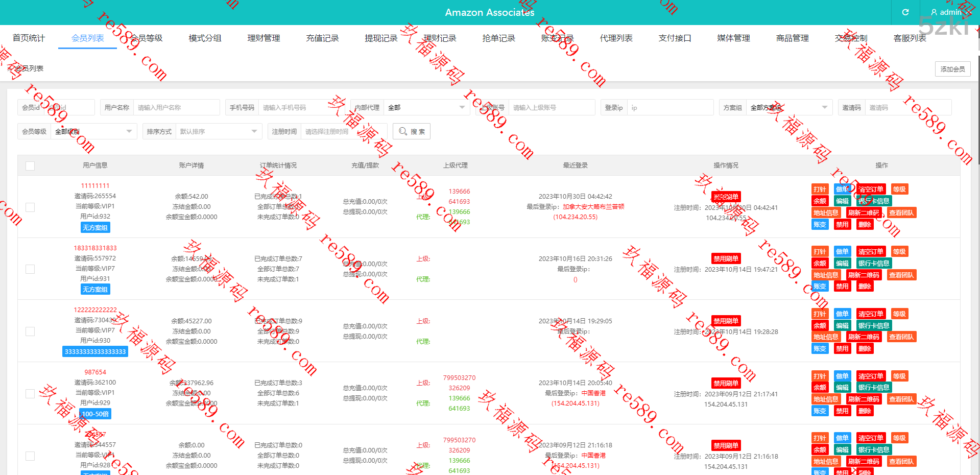
Task: Click the magnifier search button
Action: 412,131
